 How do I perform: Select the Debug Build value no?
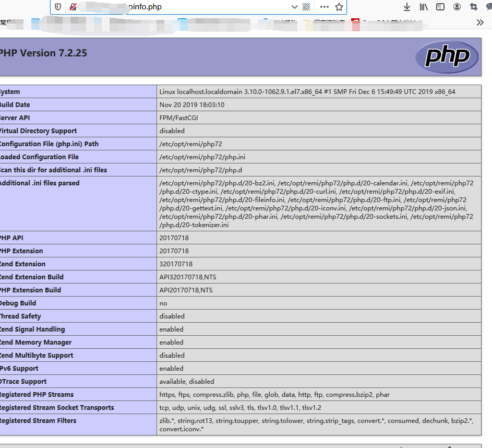[x=163, y=303]
